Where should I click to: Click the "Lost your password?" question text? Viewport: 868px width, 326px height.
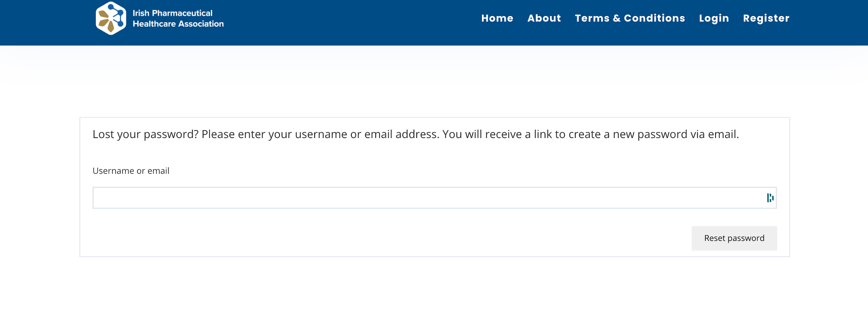click(145, 134)
